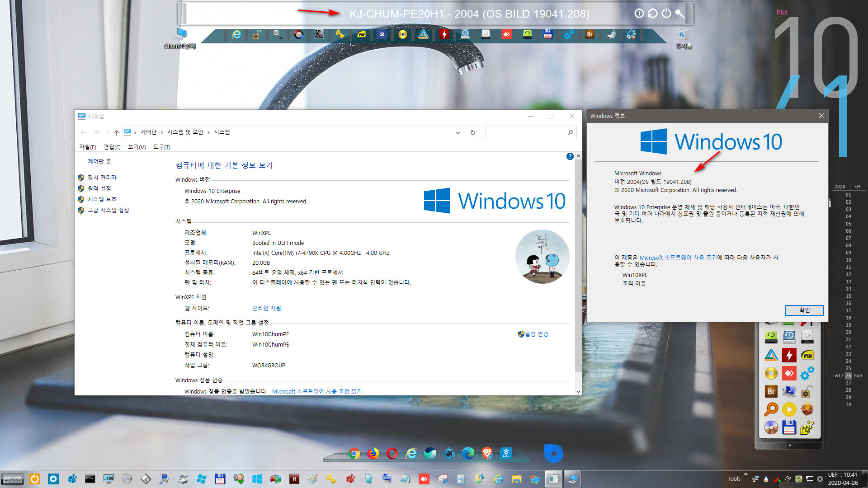Open 편집(E) menu in System window
The width and height of the screenshot is (868, 488).
(112, 147)
